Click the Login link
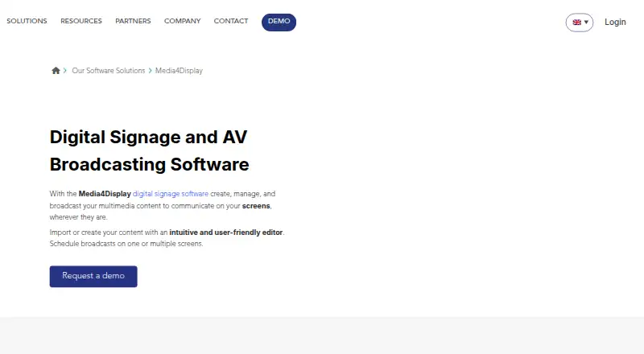 coord(615,23)
